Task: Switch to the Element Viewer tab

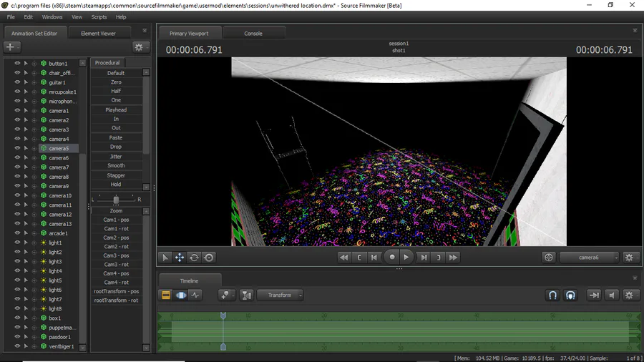Action: pos(98,33)
